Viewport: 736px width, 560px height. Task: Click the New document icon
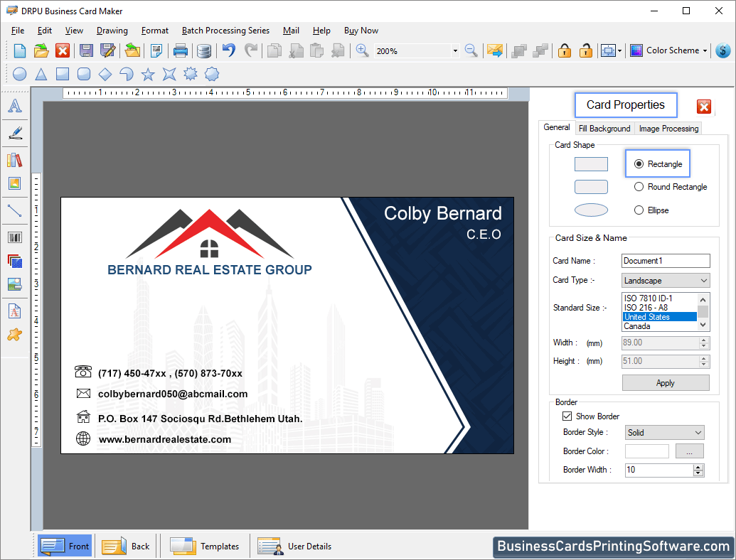coord(20,50)
